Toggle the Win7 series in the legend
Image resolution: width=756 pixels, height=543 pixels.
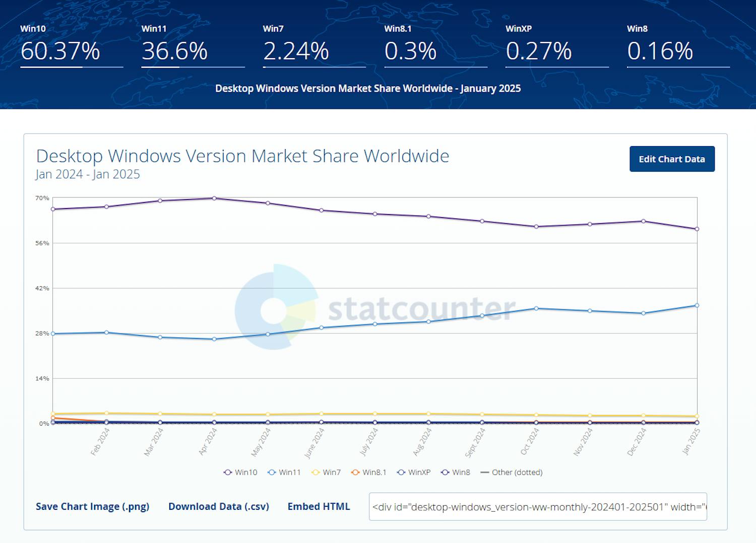[327, 472]
